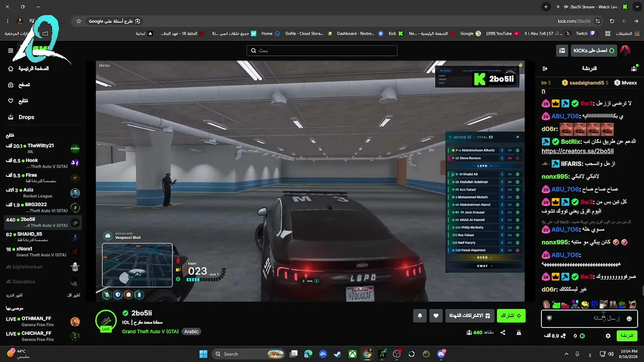Open the Kick bookmark
Viewport: 644px width, 362px height.
pyautogui.click(x=396, y=34)
